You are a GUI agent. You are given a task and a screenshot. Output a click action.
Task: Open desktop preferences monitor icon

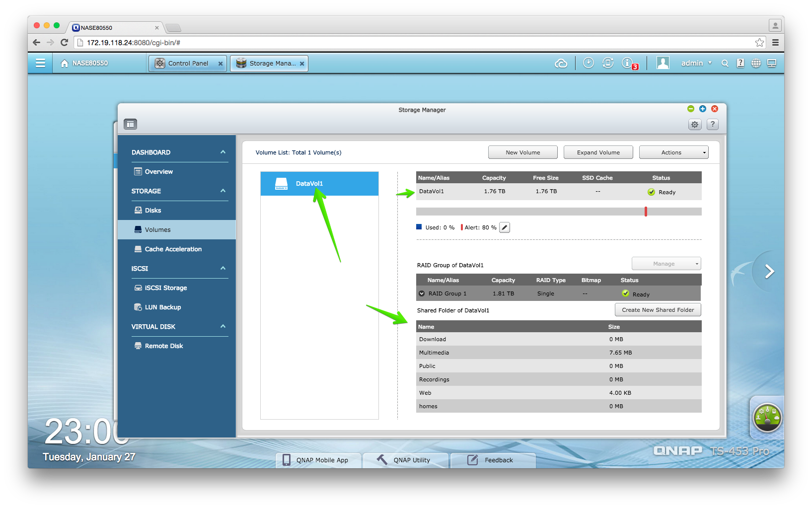point(772,63)
